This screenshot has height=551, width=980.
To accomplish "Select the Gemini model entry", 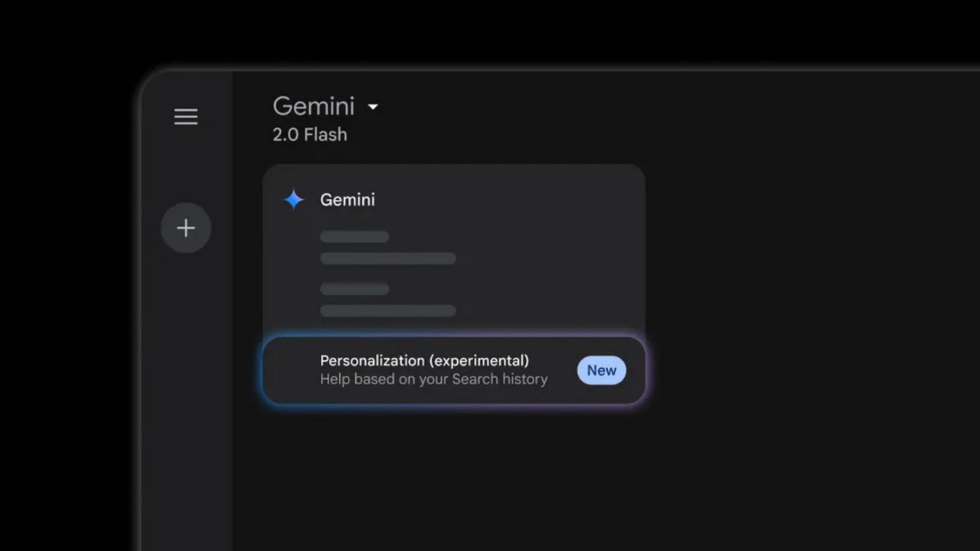I will coord(347,200).
